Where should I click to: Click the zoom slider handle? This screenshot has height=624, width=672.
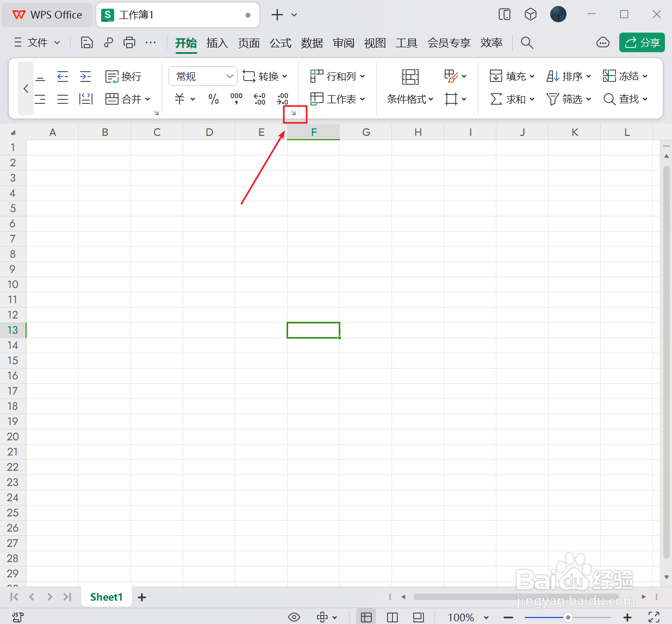pyautogui.click(x=568, y=617)
